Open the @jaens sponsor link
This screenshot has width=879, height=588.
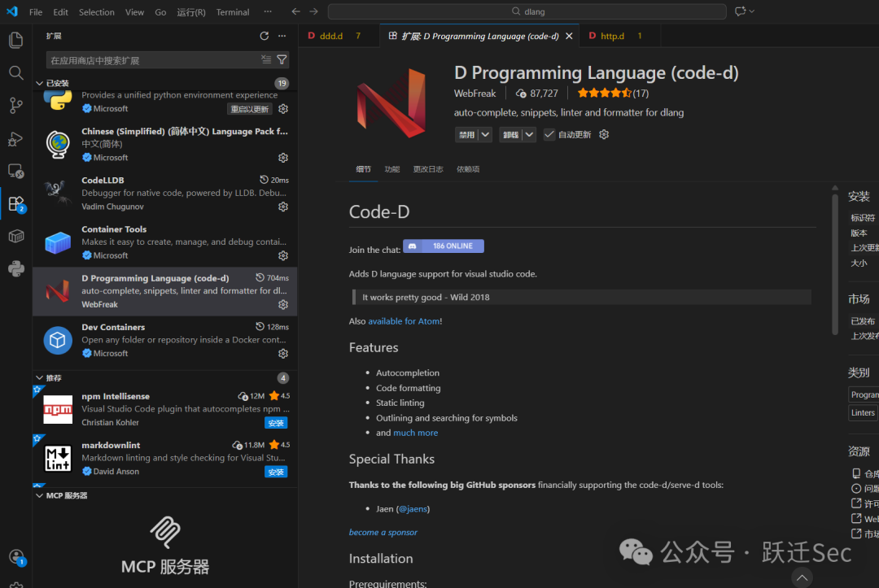click(x=413, y=508)
